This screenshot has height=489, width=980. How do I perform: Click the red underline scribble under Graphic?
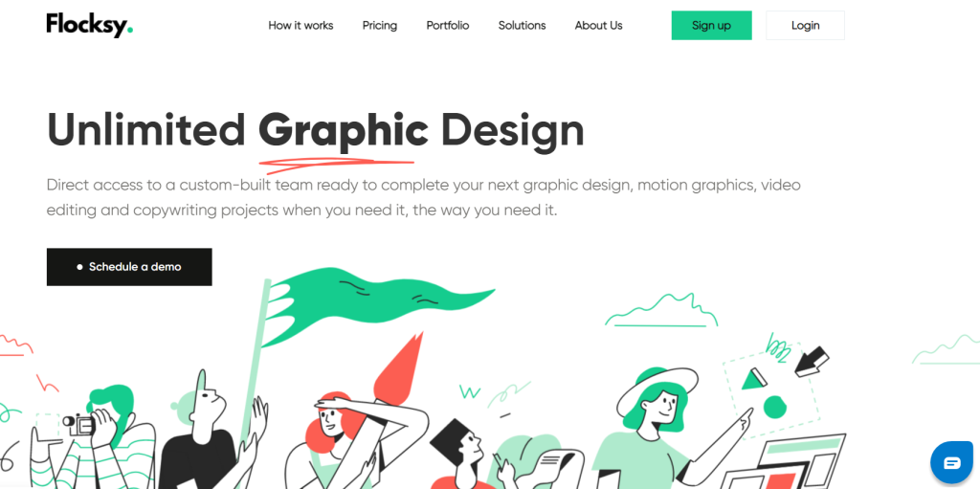337,165
